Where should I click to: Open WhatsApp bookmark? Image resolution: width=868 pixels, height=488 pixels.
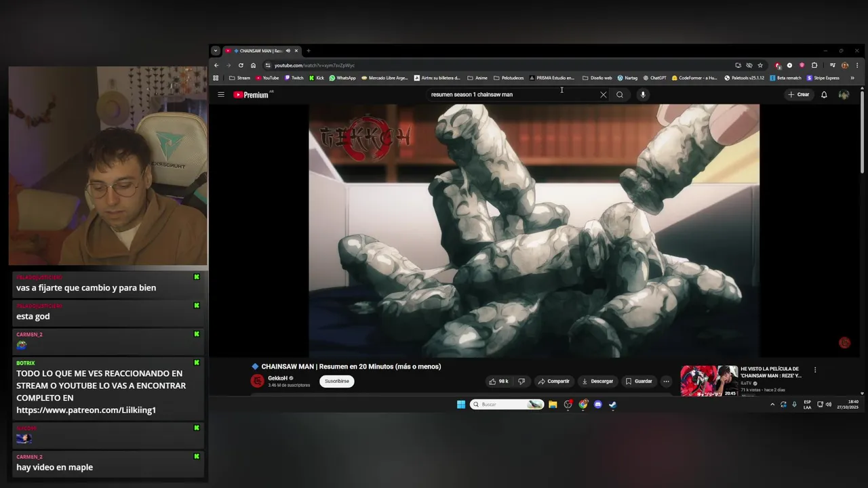click(x=342, y=78)
